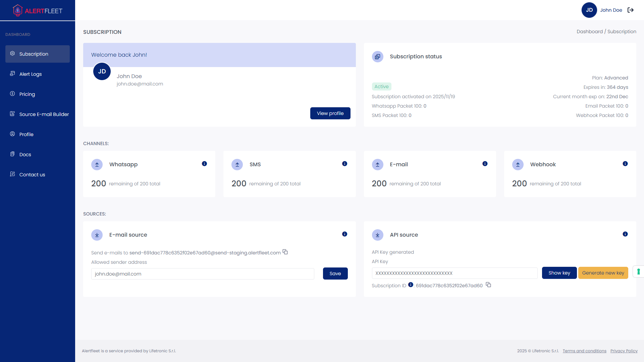Open the Terms and conditions link
644x362 pixels.
click(584, 351)
